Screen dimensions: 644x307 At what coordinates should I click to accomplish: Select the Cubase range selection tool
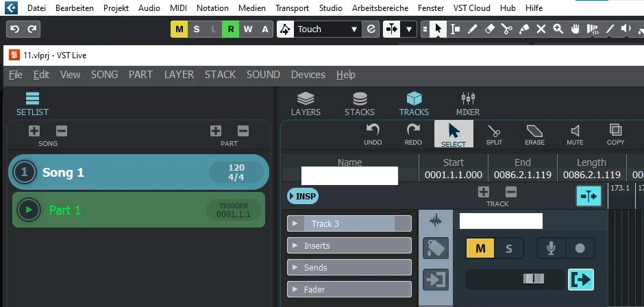tap(455, 29)
